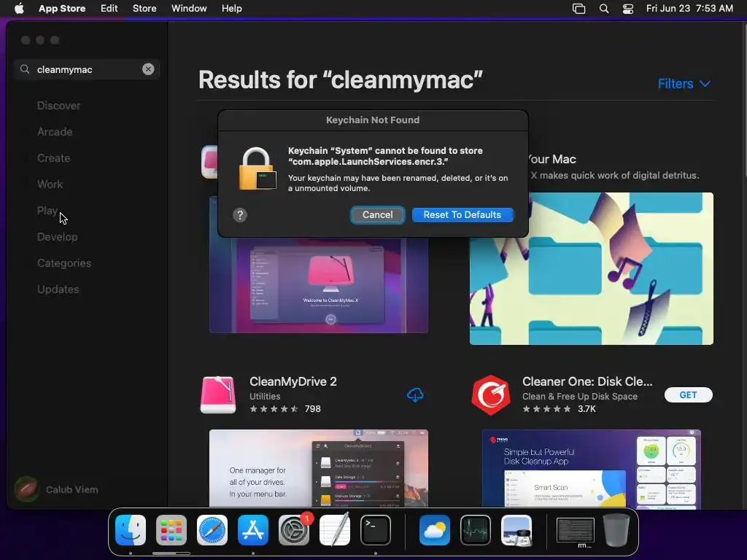Open Cleaner One preview screenshot
747x560 pixels.
tap(591, 469)
